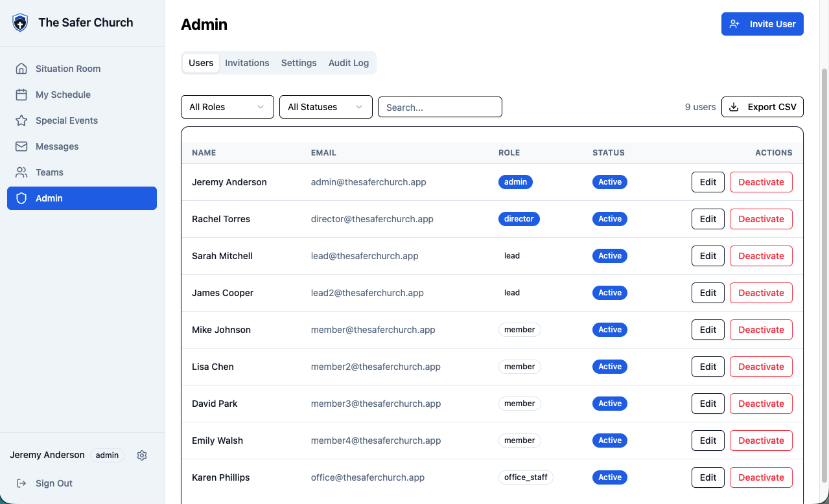The width and height of the screenshot is (829, 504).
Task: Click the director role badge
Action: pyautogui.click(x=519, y=219)
